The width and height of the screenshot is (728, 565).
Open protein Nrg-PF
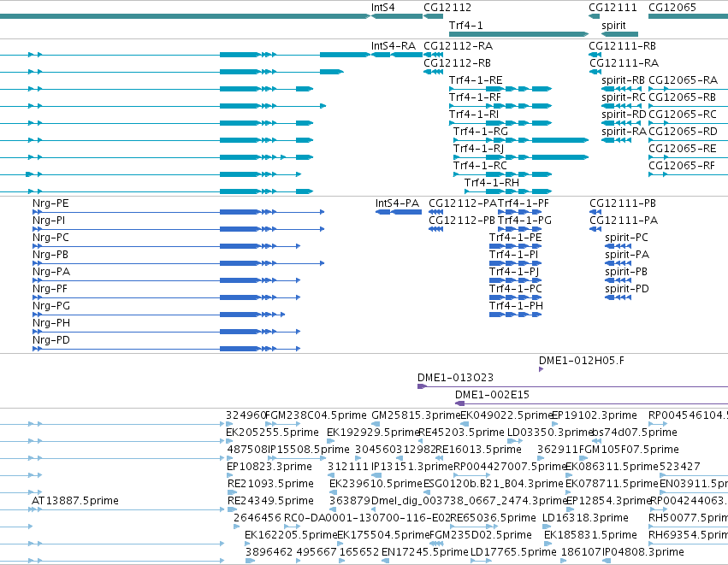point(50,290)
